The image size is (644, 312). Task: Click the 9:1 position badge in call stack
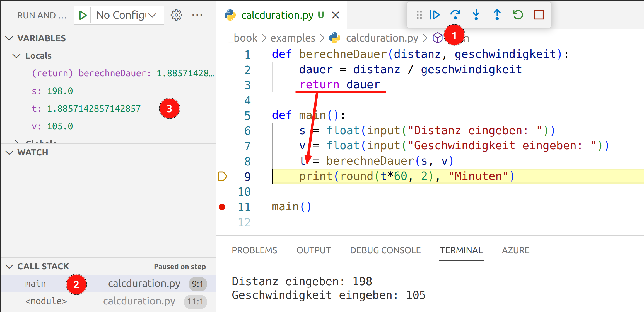(x=197, y=284)
